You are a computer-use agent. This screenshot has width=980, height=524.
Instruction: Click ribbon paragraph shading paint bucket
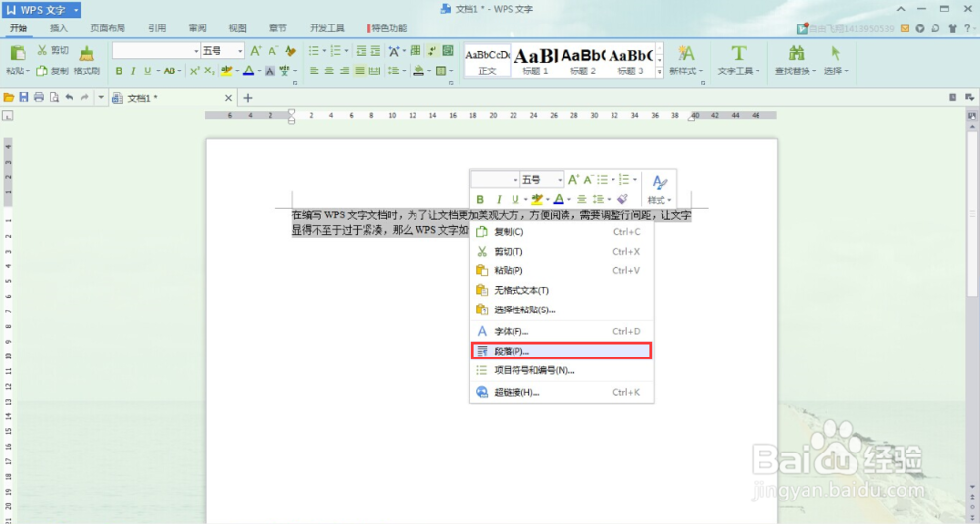(x=419, y=71)
